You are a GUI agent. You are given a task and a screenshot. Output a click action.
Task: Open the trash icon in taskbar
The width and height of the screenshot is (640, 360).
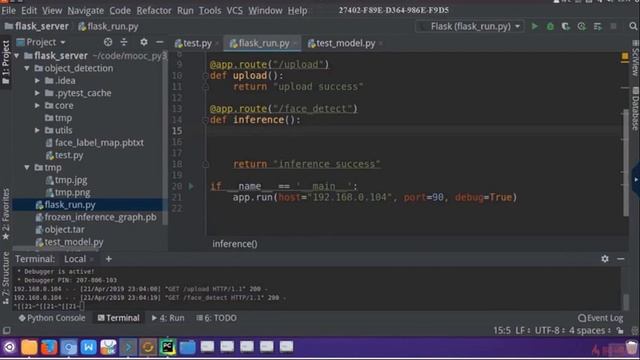[x=632, y=348]
